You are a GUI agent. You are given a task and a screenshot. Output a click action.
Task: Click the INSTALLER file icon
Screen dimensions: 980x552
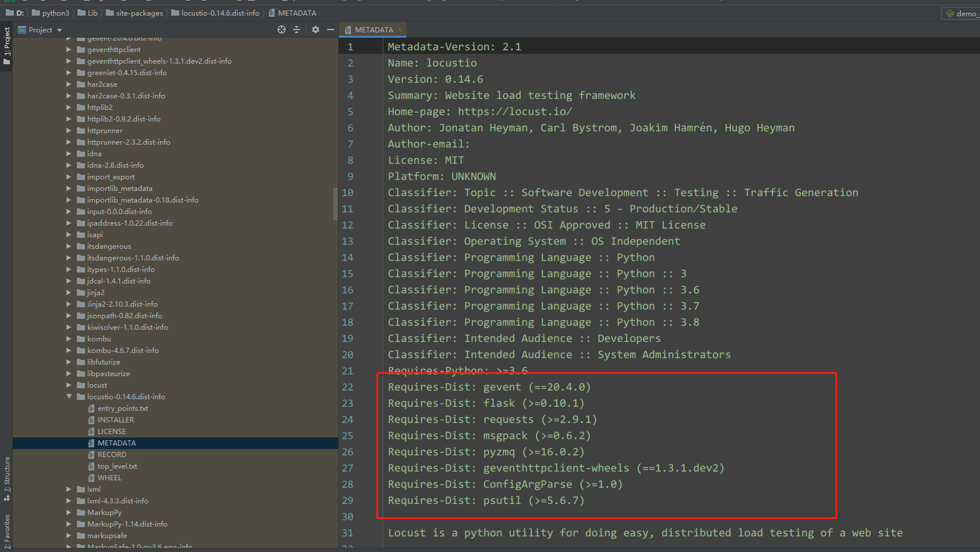(91, 419)
